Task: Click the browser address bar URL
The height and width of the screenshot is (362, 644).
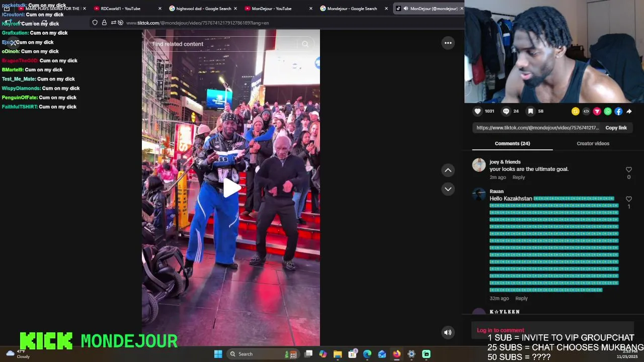Action: point(197,23)
